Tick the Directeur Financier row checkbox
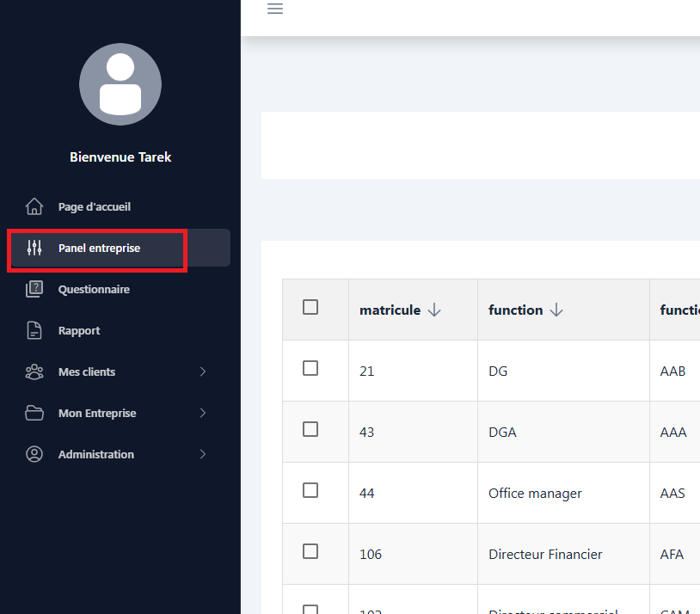Screen dimensions: 700x614 click(x=310, y=551)
